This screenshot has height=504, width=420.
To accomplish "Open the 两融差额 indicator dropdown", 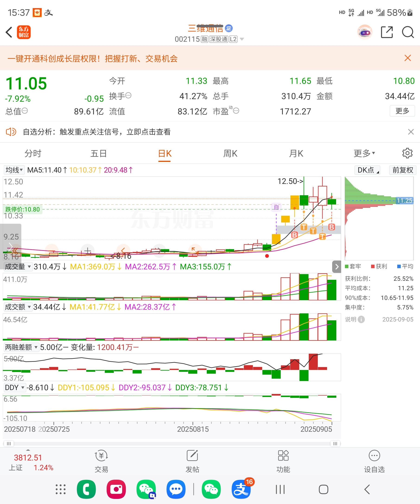I will point(21,347).
